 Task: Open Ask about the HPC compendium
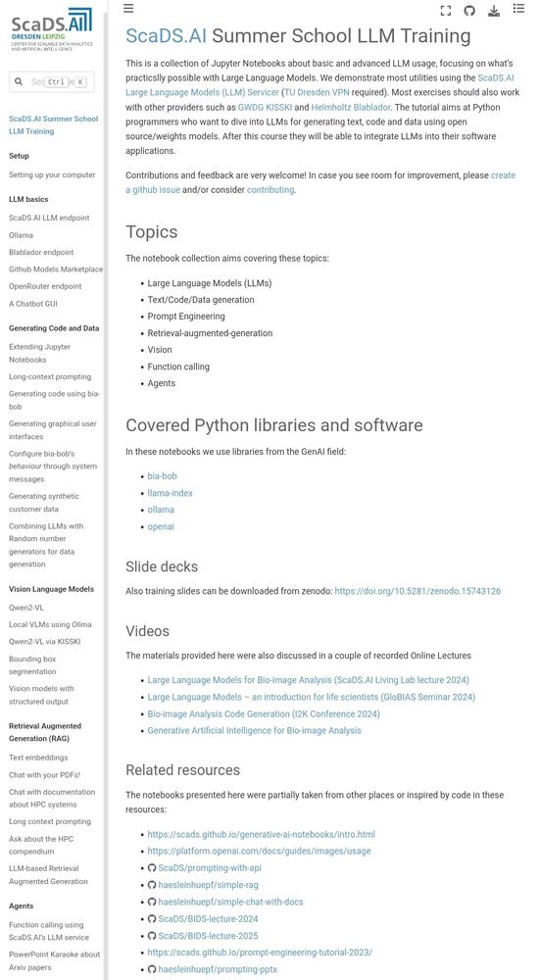pos(41,845)
